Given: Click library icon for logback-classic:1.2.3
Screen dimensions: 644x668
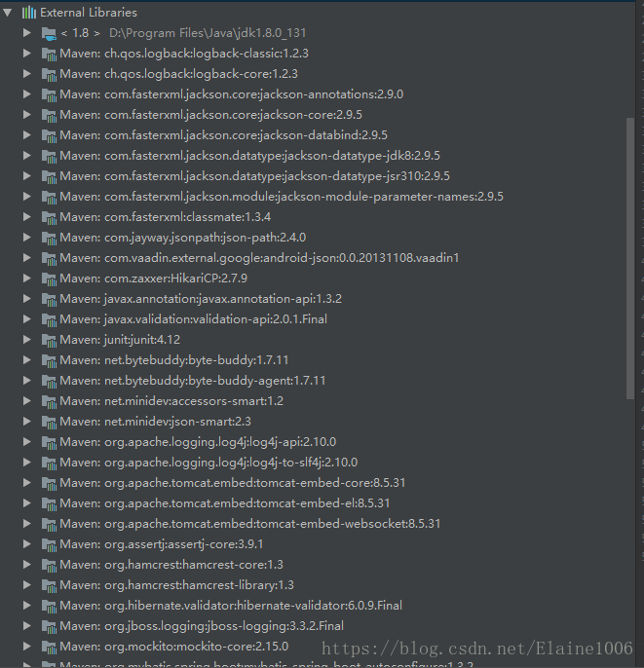Looking at the screenshot, I should 49,54.
